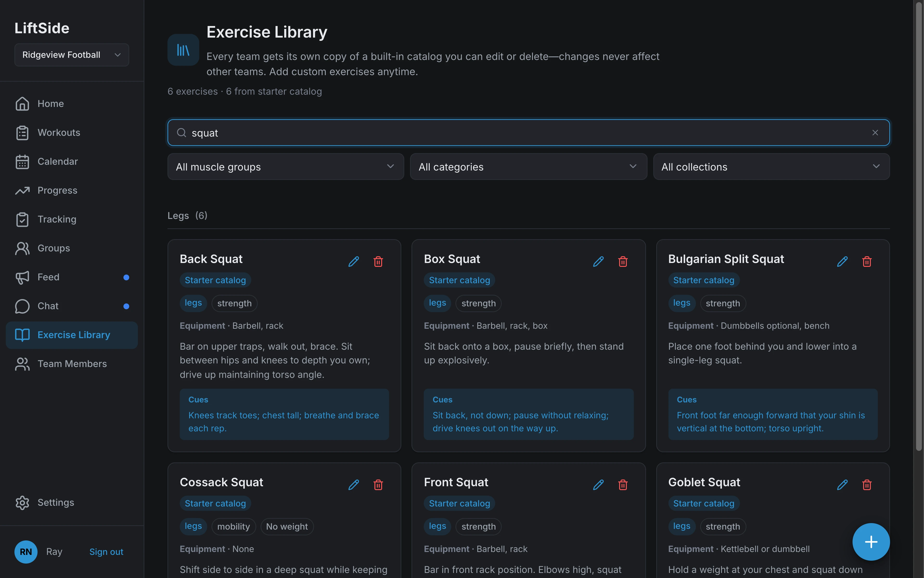Click strength tag on Front Squat
The height and width of the screenshot is (578, 924).
coord(478,526)
